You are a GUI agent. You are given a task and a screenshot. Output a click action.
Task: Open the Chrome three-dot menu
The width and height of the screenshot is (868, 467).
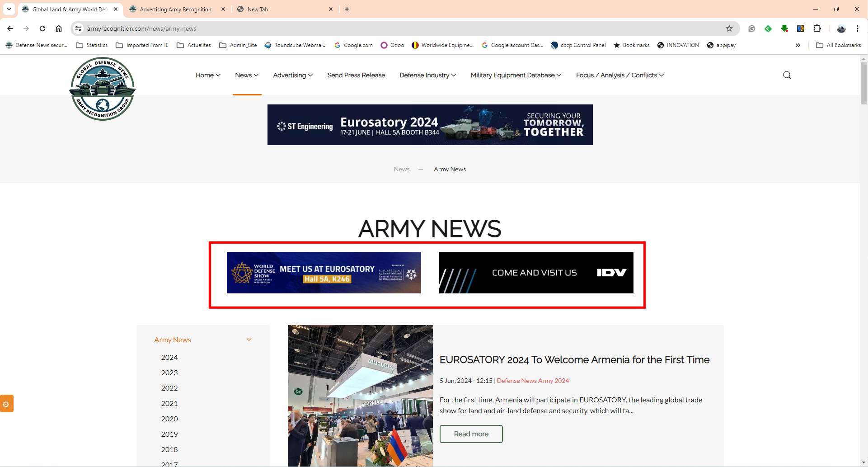click(857, 28)
